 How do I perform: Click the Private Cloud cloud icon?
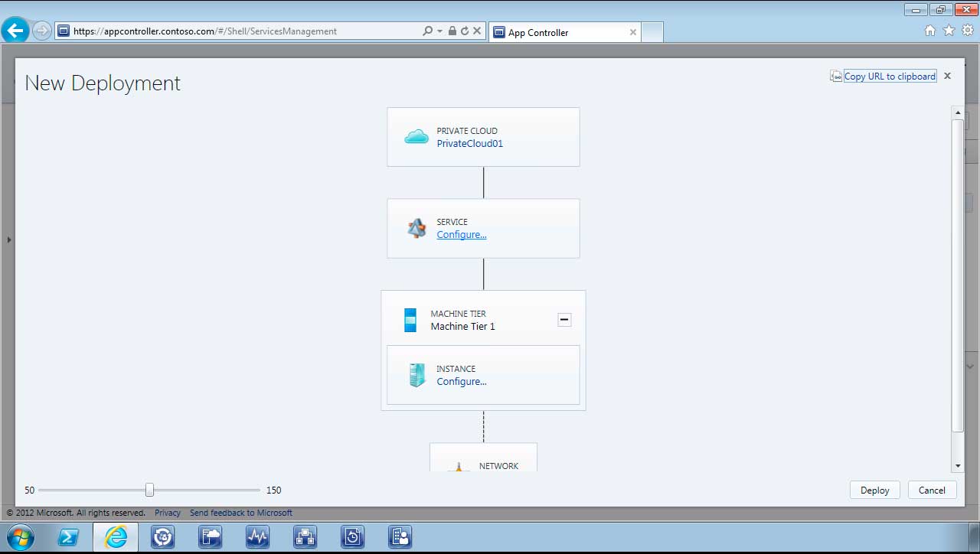click(416, 137)
